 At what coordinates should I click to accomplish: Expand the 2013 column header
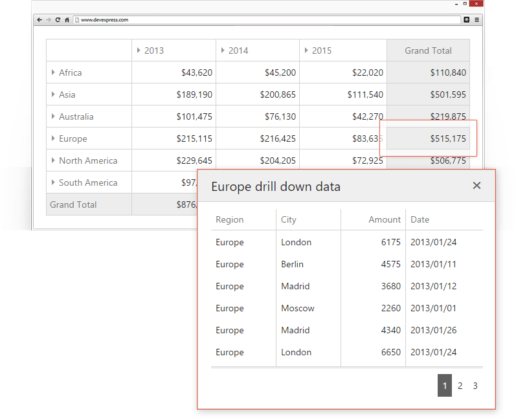pos(139,50)
